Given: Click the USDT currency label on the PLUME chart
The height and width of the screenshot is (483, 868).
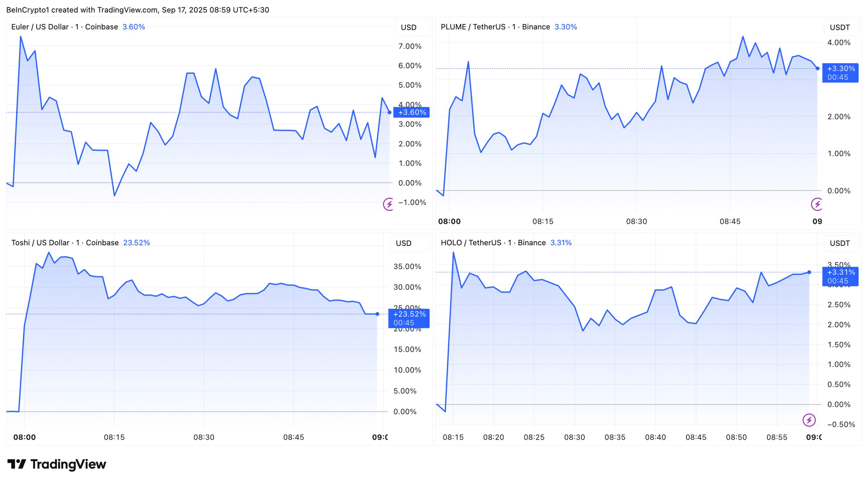Looking at the screenshot, I should point(841,28).
